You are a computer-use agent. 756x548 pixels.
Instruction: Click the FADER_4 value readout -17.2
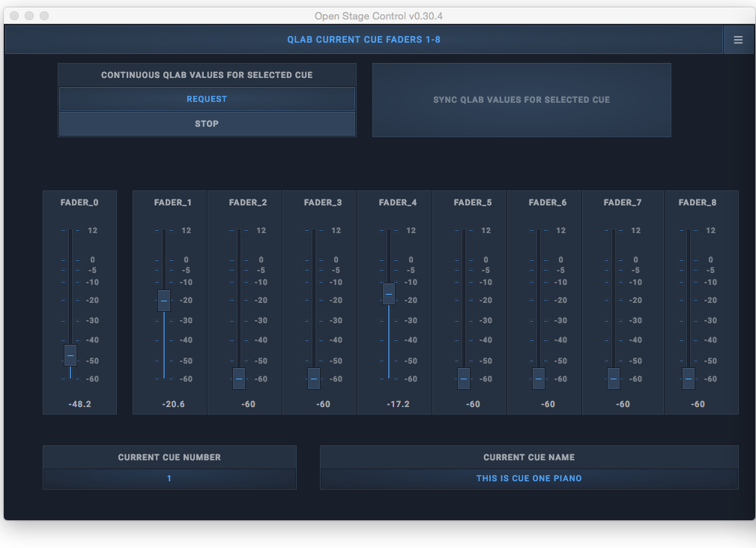[x=398, y=404]
